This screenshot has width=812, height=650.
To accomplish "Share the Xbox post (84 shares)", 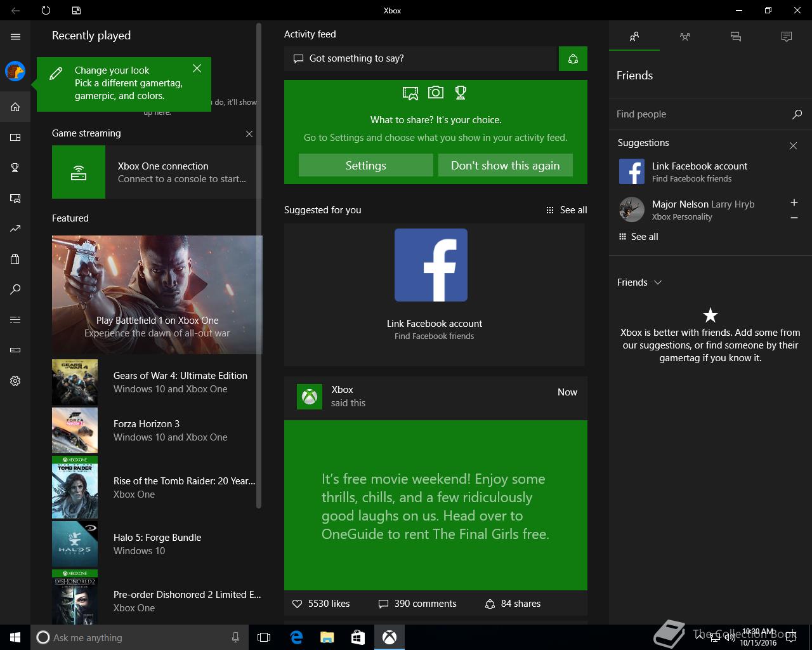I will pos(513,604).
